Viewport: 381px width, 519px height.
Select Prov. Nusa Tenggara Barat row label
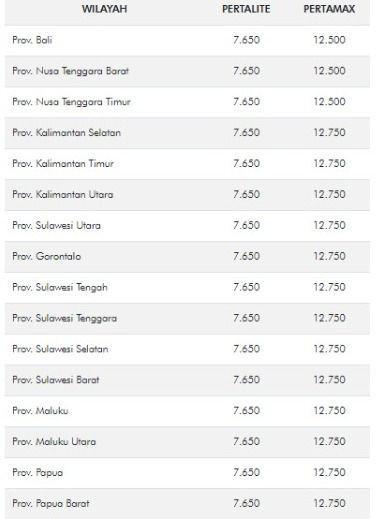[70, 71]
